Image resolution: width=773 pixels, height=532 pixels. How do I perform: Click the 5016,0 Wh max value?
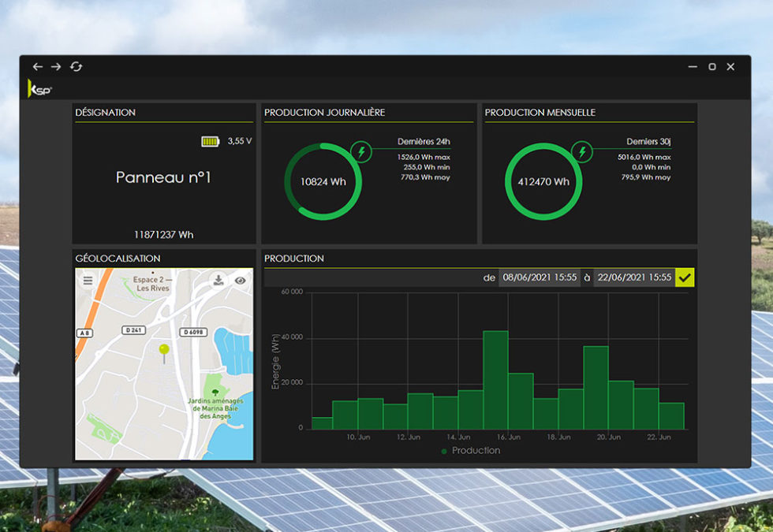click(x=644, y=157)
